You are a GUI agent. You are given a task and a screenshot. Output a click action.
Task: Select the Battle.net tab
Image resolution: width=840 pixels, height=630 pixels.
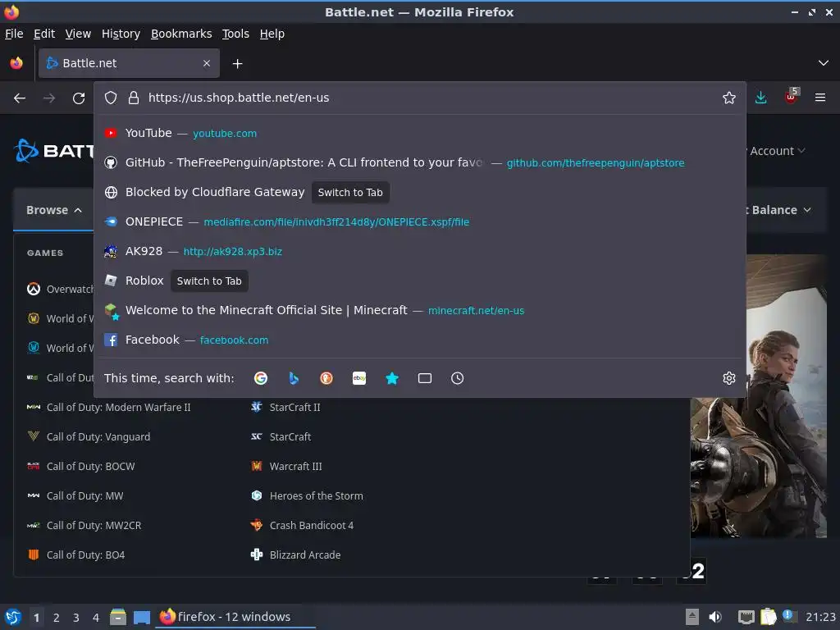(129, 63)
